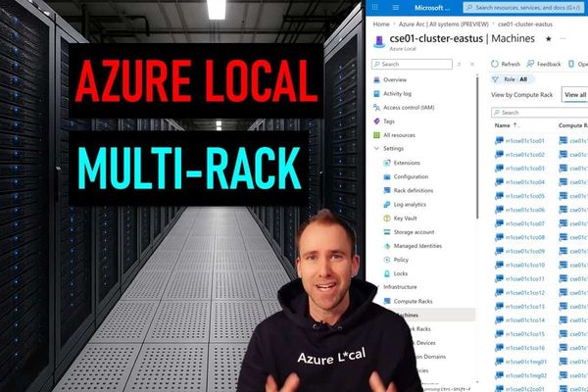Open machine rr1cse01c1co10
The height and width of the screenshot is (392, 588).
coord(524,266)
